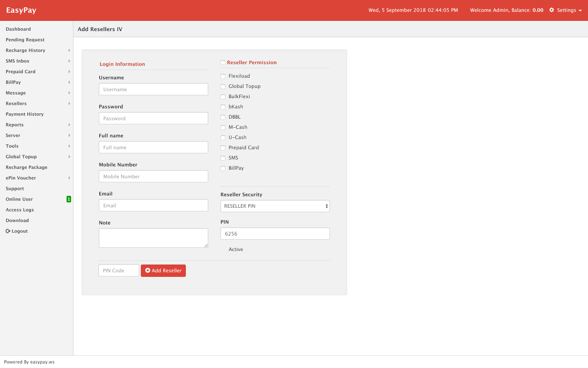Check the DBBL checkbox
Viewport: 588px width, 368px height.
(223, 117)
